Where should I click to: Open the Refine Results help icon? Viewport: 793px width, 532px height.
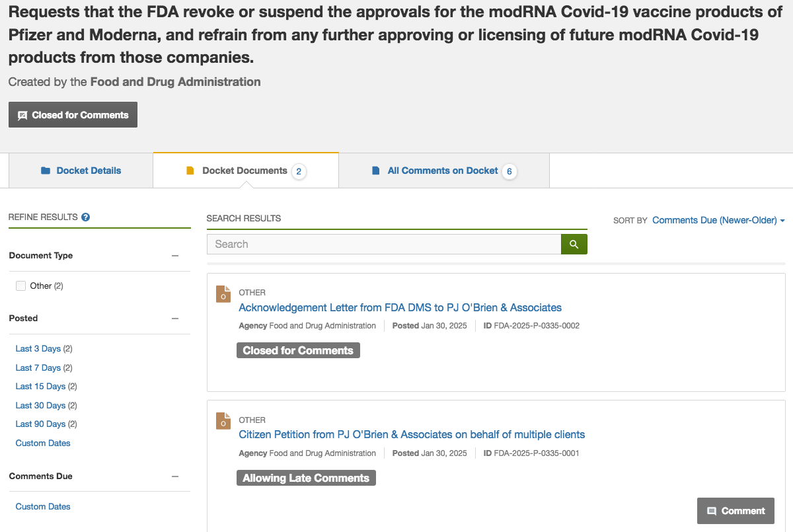(x=86, y=217)
